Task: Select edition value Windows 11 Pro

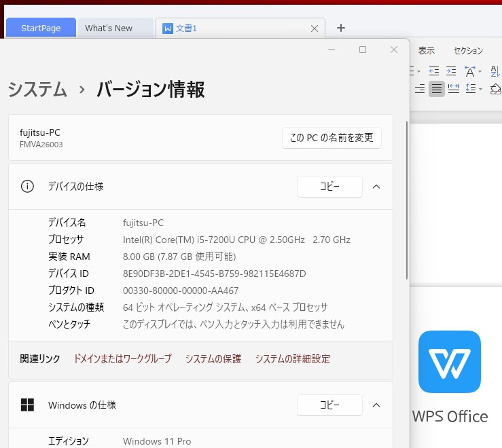Action: [157, 441]
